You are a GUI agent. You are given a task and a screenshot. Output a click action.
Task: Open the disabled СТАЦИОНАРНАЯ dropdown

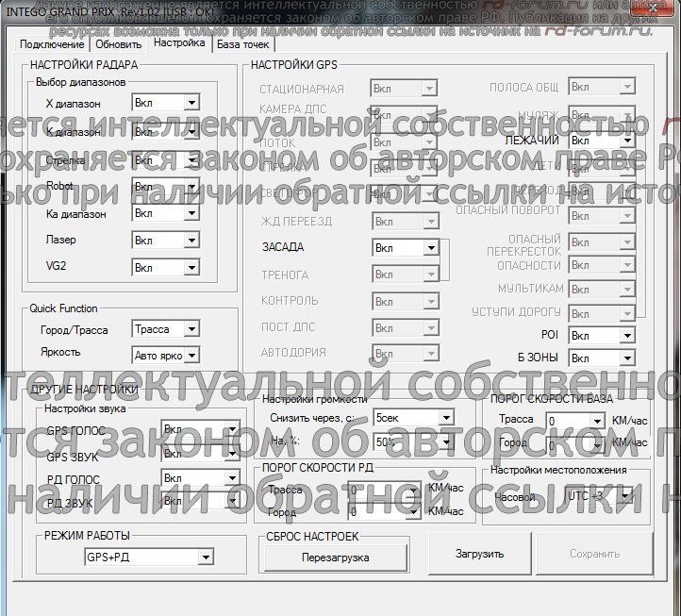click(404, 89)
